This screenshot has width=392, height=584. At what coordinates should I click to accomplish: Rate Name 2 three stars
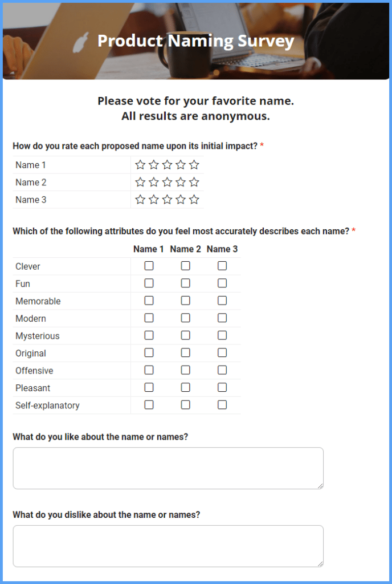point(167,182)
